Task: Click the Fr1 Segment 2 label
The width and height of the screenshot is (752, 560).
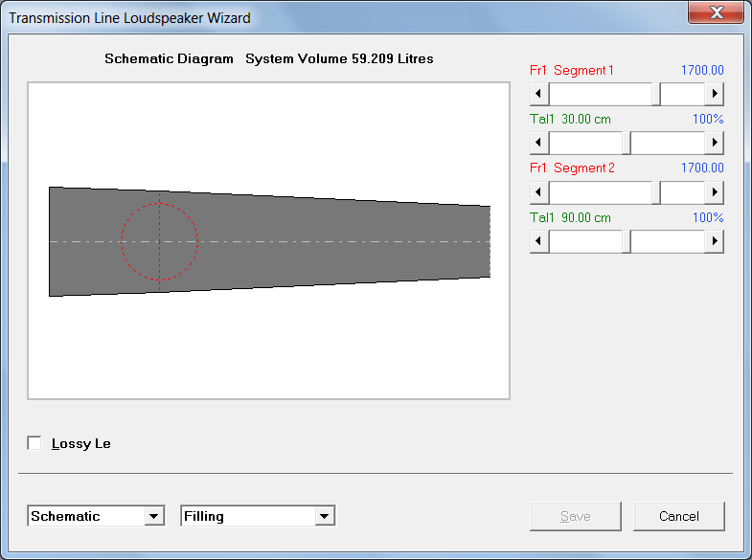Action: (572, 168)
